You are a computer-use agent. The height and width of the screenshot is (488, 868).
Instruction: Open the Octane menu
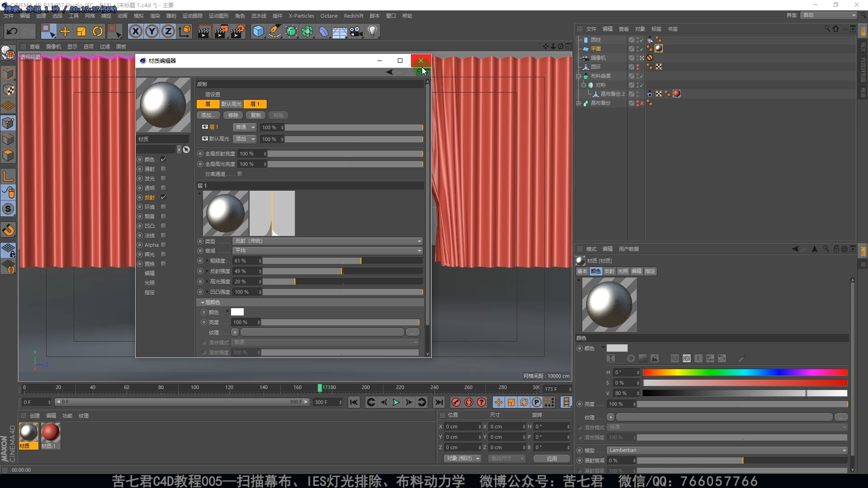pyautogui.click(x=329, y=16)
